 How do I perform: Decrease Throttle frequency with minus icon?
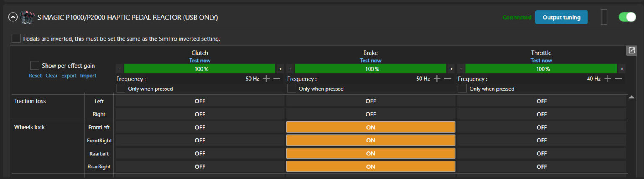618,79
